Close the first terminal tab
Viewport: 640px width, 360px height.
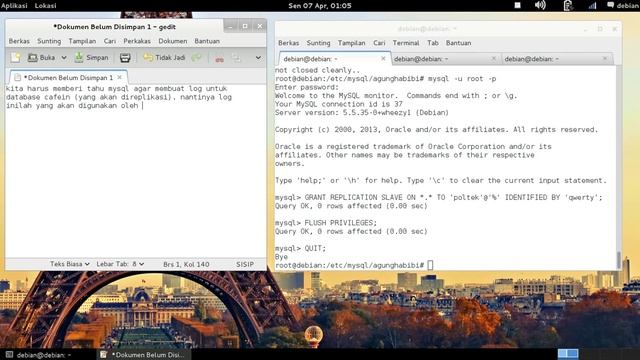pyautogui.click(x=383, y=59)
